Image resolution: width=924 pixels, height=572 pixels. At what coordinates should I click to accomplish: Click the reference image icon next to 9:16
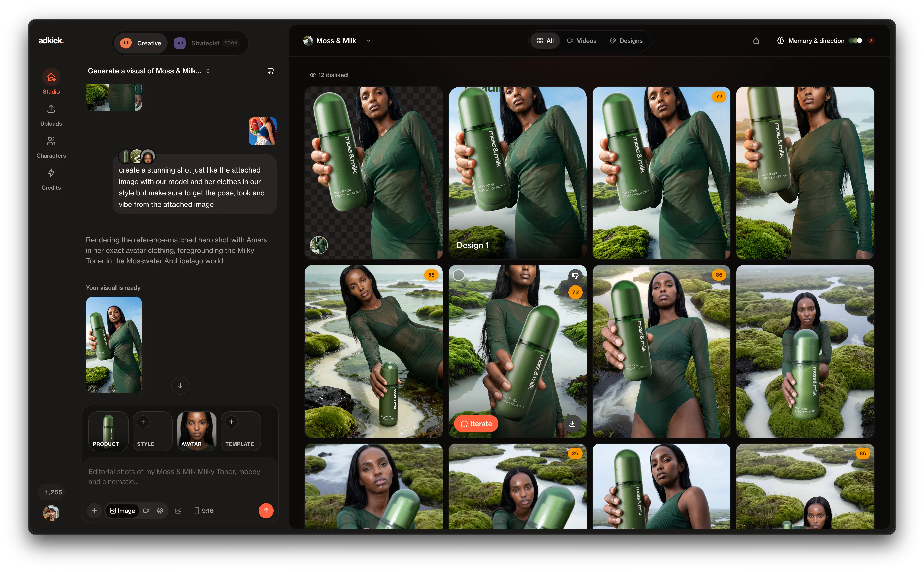pyautogui.click(x=178, y=511)
